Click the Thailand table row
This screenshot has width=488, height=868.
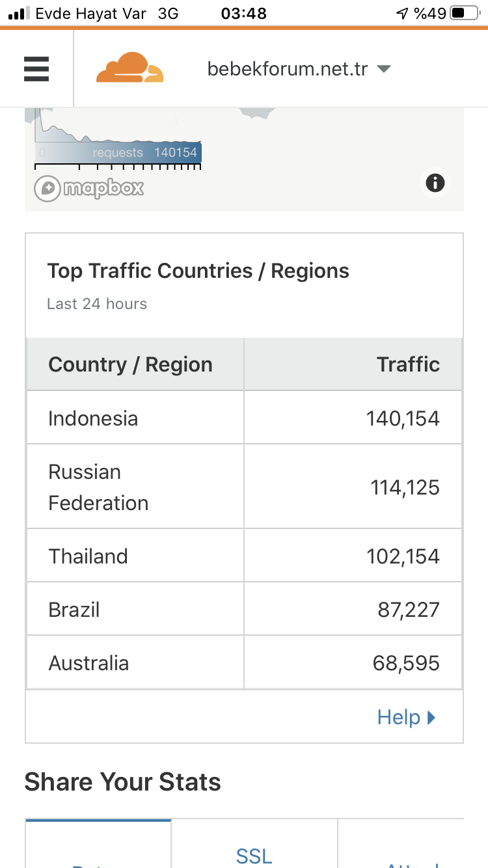click(244, 556)
